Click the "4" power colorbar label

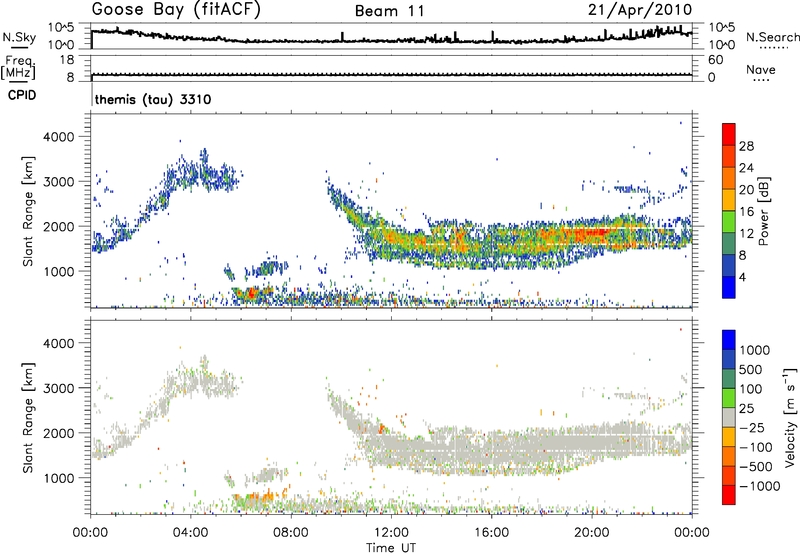pos(742,277)
